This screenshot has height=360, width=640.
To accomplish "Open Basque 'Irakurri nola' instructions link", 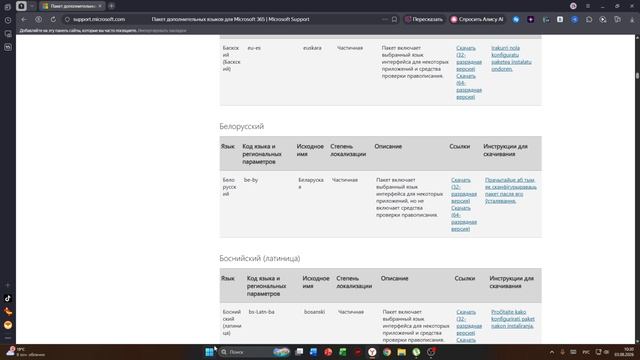I will tap(511, 58).
